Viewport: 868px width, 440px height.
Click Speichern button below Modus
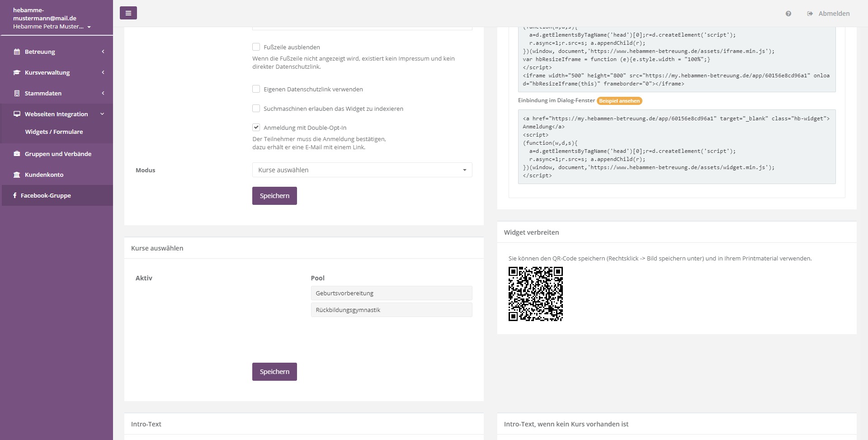pos(274,196)
